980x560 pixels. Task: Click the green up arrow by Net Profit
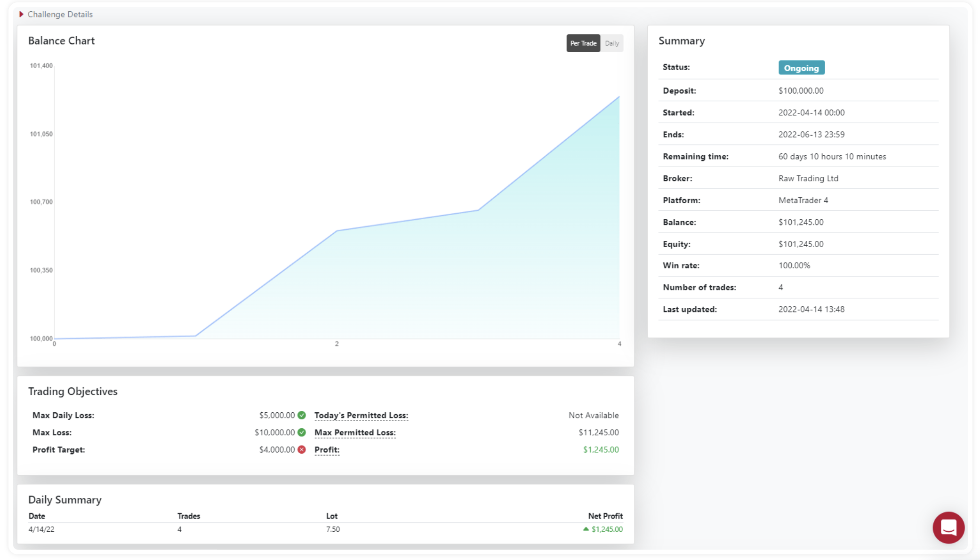[x=586, y=529]
